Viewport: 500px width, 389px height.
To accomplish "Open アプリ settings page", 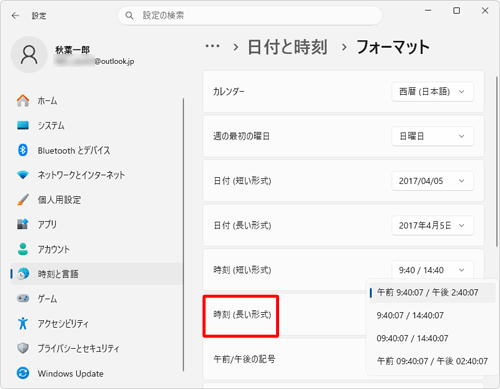I will 97,224.
